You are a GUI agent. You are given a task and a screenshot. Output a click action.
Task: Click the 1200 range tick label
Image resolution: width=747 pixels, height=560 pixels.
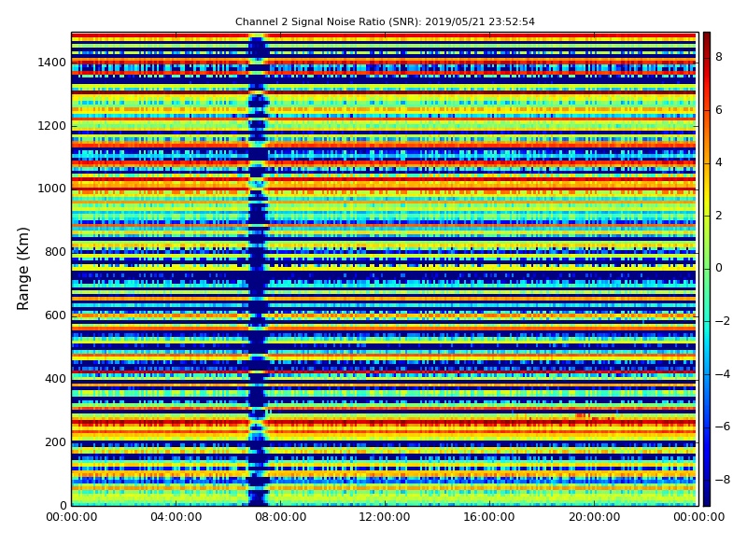[52, 126]
